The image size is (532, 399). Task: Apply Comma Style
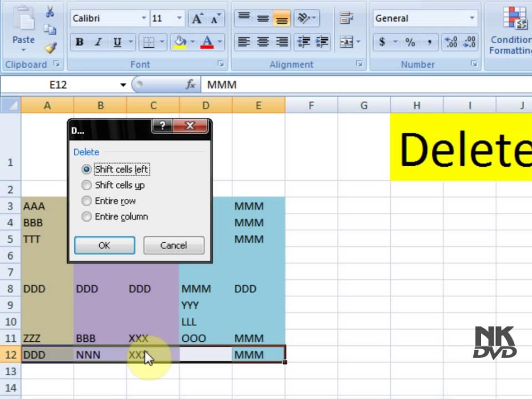point(429,42)
